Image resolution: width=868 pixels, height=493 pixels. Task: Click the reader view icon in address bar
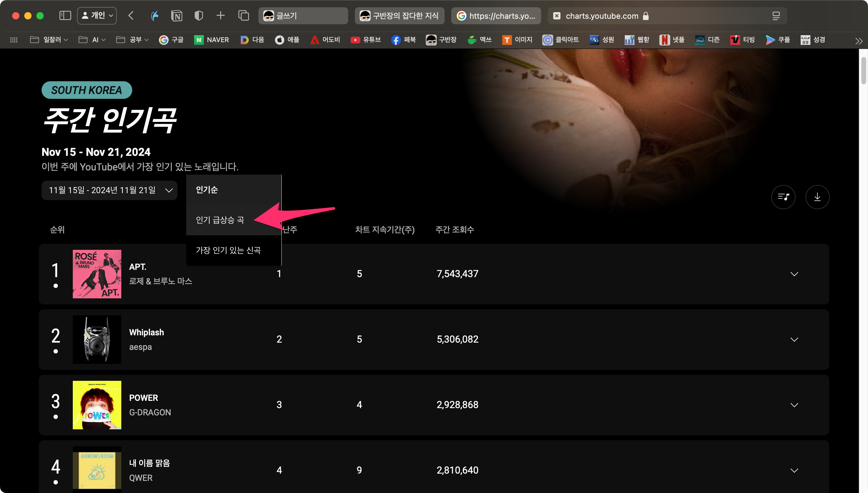[776, 16]
